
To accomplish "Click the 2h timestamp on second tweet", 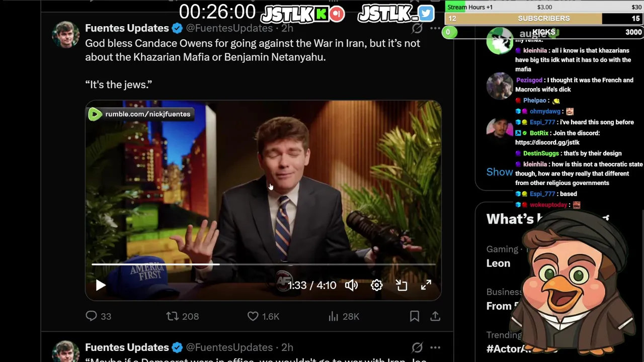I will click(x=287, y=347).
